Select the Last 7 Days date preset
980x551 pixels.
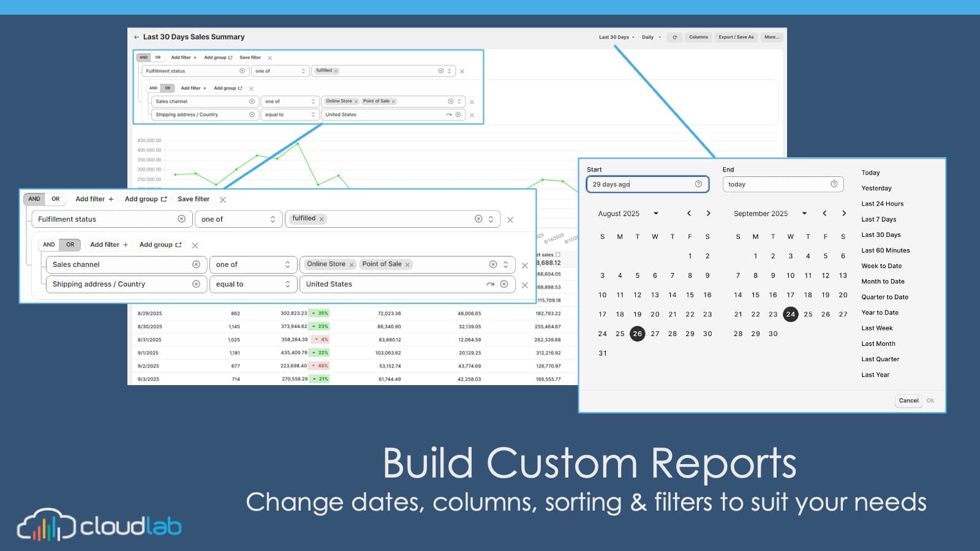(x=878, y=219)
